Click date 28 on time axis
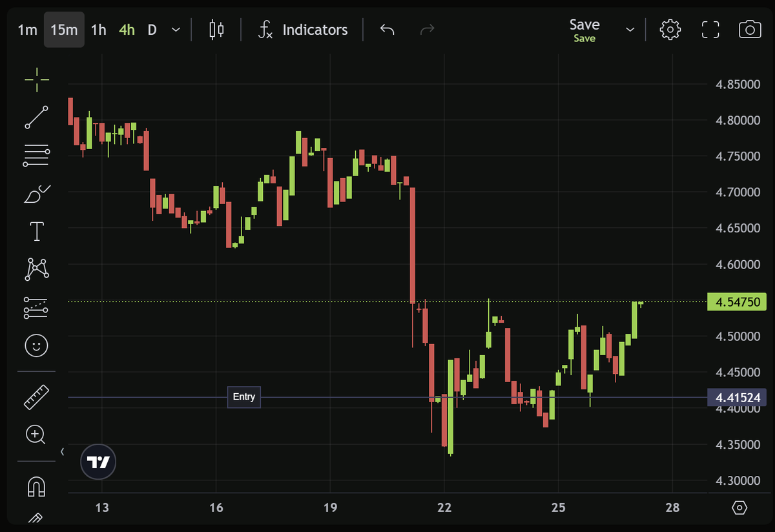 672,507
